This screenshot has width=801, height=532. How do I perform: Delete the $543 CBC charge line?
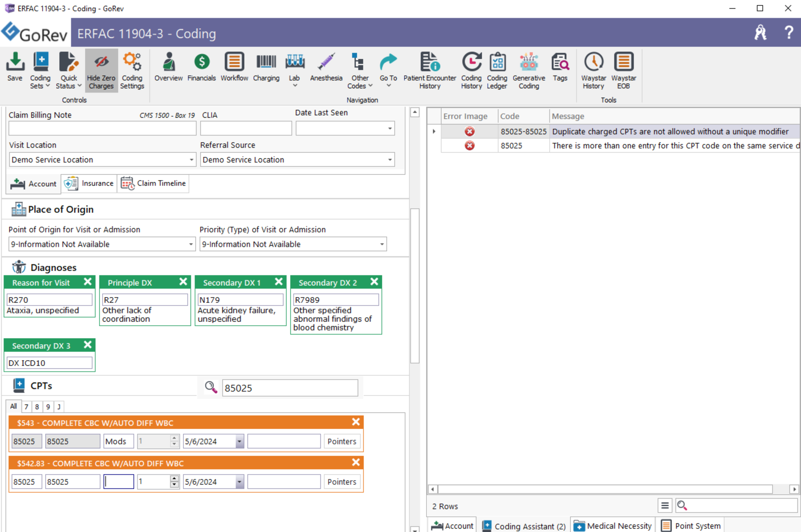[356, 422]
